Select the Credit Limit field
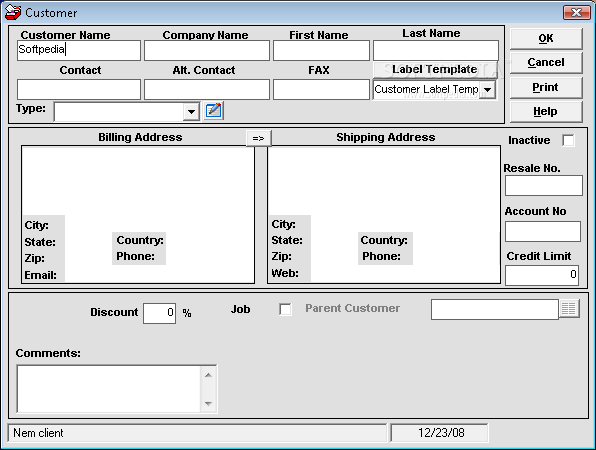This screenshot has width=596, height=450. (542, 275)
